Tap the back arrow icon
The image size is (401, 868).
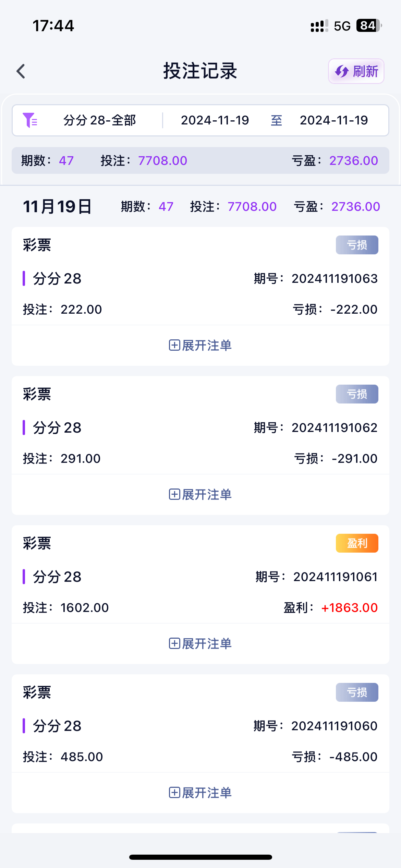21,71
